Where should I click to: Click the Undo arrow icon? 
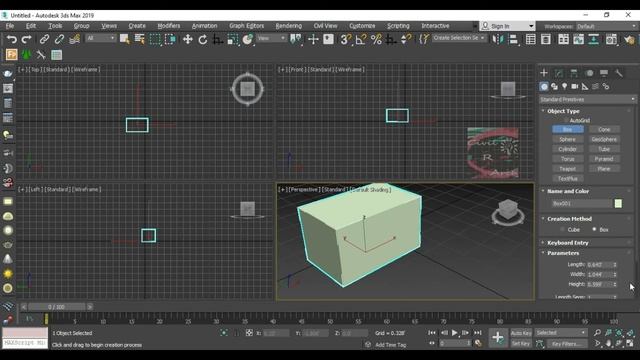pos(11,39)
